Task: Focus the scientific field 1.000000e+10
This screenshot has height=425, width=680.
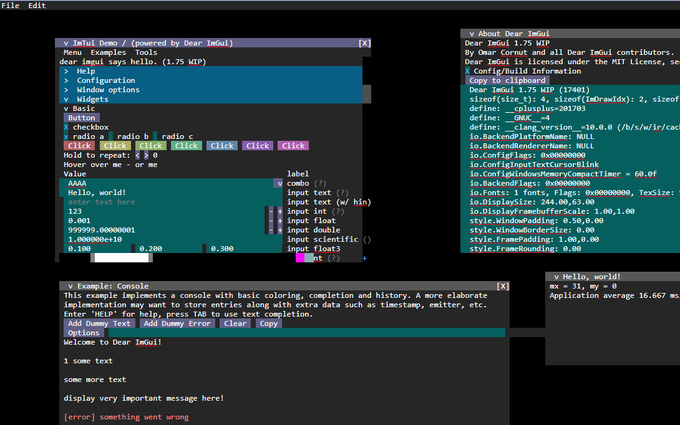Action: tap(171, 239)
